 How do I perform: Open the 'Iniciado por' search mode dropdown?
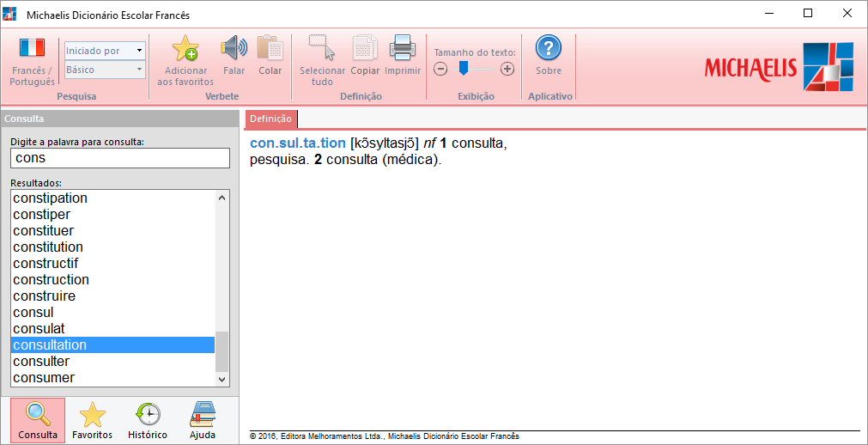click(106, 51)
